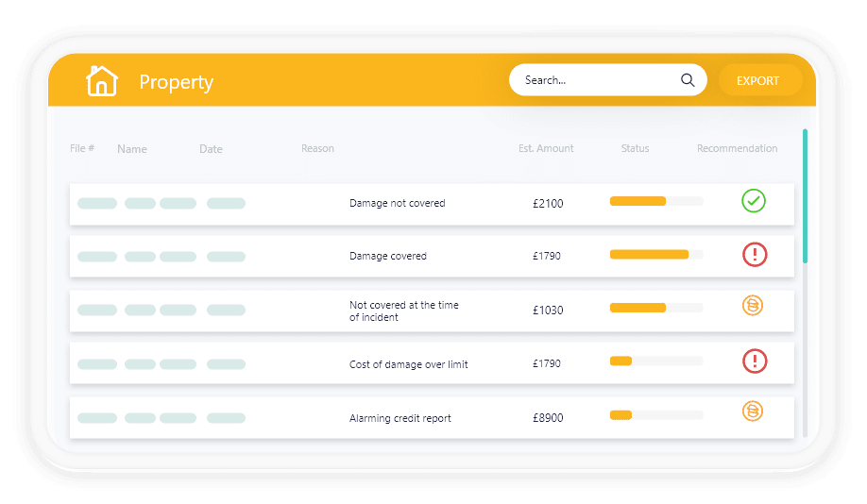
Task: Open the Damage not covered claim row
Action: coord(432,204)
